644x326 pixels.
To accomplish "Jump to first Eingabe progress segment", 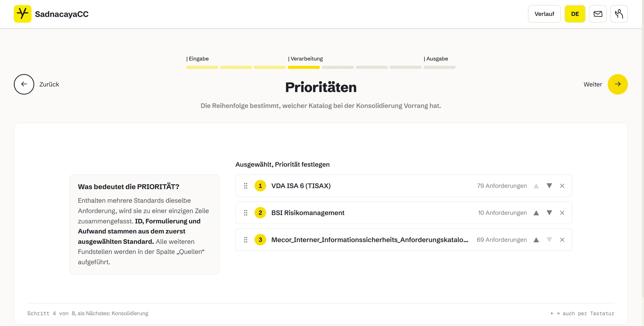I will pos(202,67).
